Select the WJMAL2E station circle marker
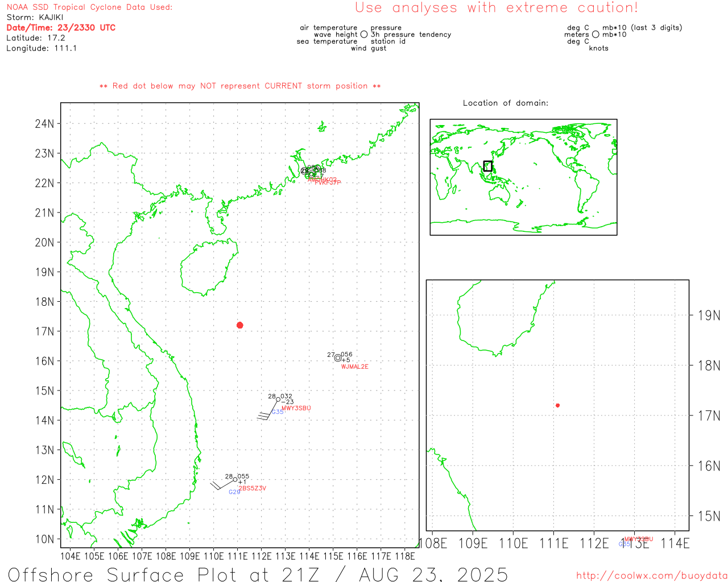 [x=338, y=358]
